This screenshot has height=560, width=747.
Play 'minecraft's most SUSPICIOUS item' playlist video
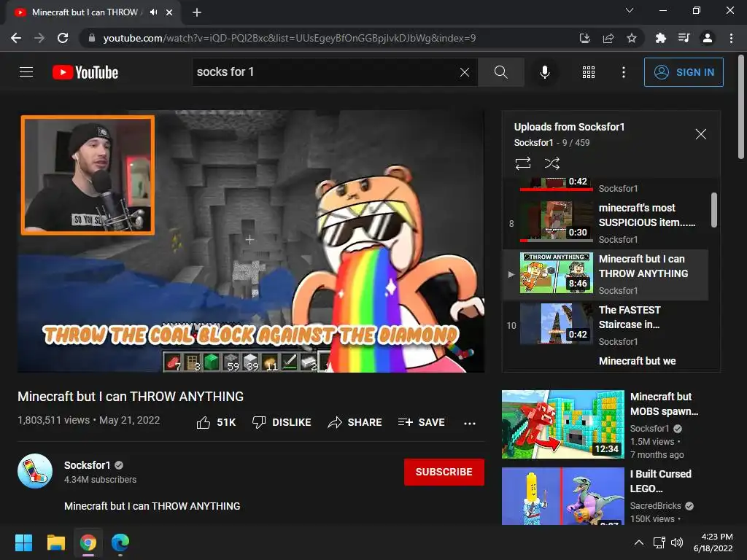tap(605, 223)
